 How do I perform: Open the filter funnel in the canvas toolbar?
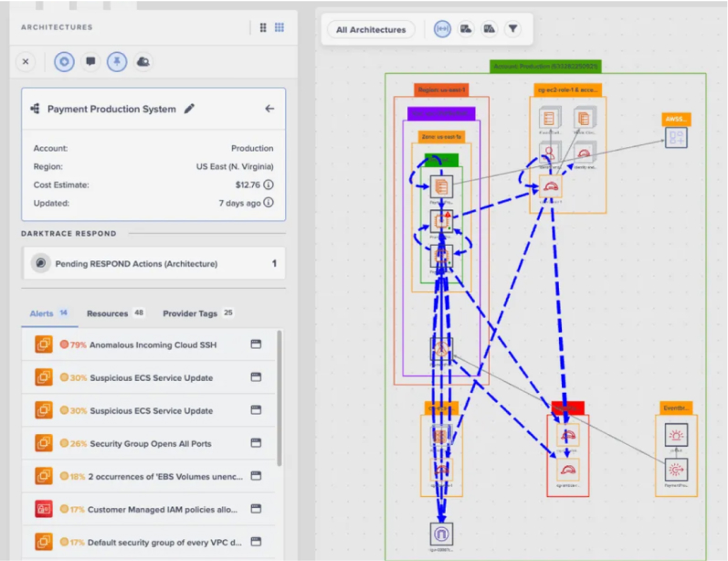pos(513,29)
